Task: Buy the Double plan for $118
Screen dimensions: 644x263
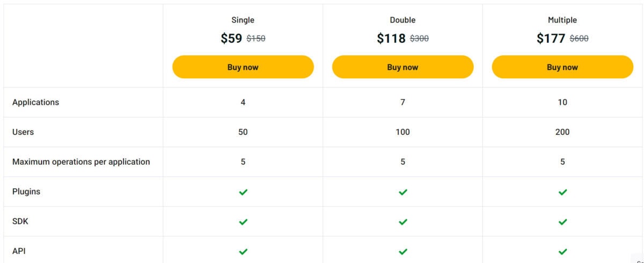Action: tap(403, 67)
